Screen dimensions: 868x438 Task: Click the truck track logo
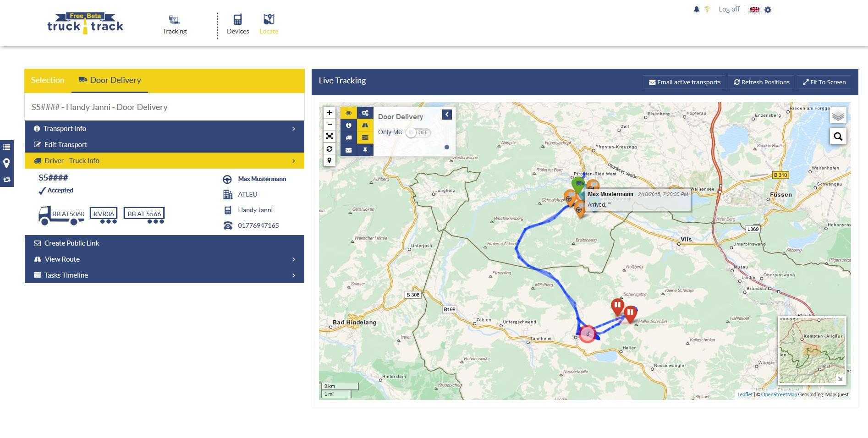[x=85, y=23]
